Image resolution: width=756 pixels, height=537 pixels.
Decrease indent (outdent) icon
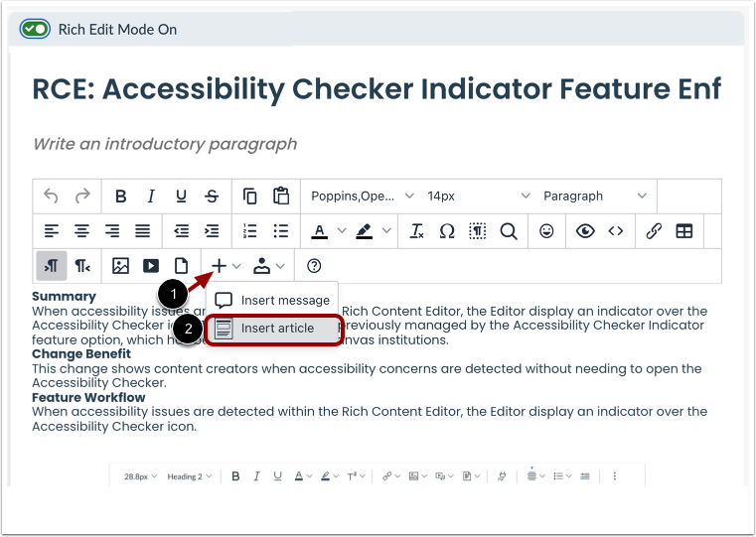(181, 231)
